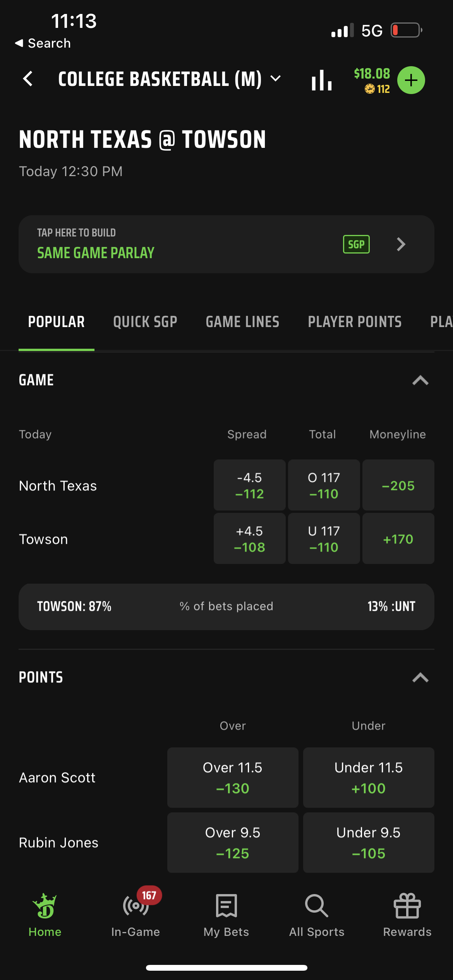Open the stats bar chart icon

(322, 80)
